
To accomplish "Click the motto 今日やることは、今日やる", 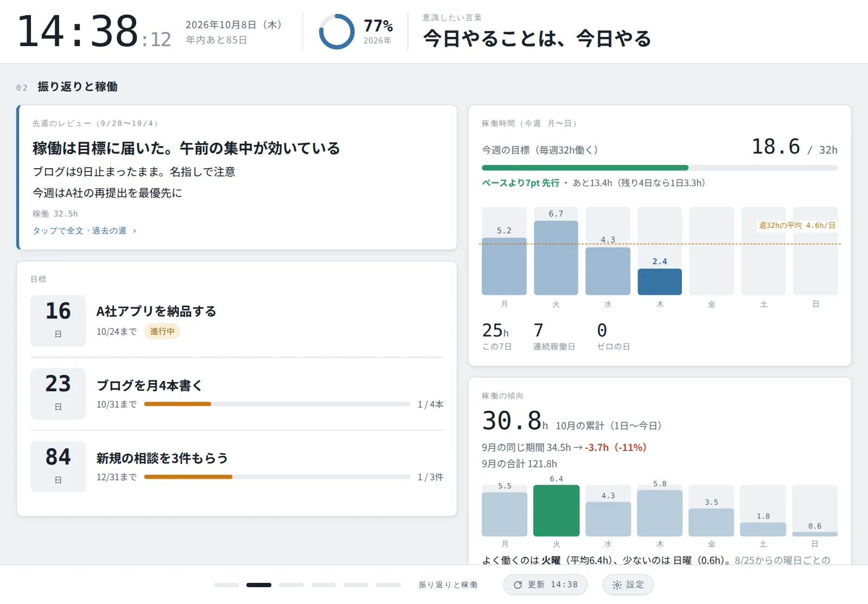I will (x=537, y=39).
